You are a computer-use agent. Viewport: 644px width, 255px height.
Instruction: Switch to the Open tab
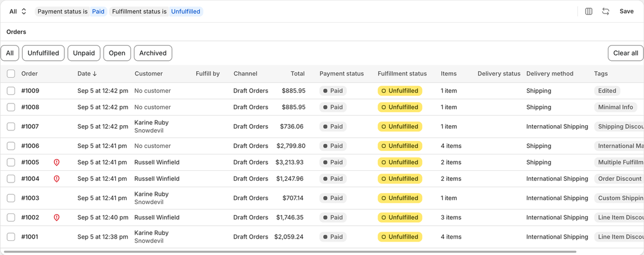coord(117,53)
